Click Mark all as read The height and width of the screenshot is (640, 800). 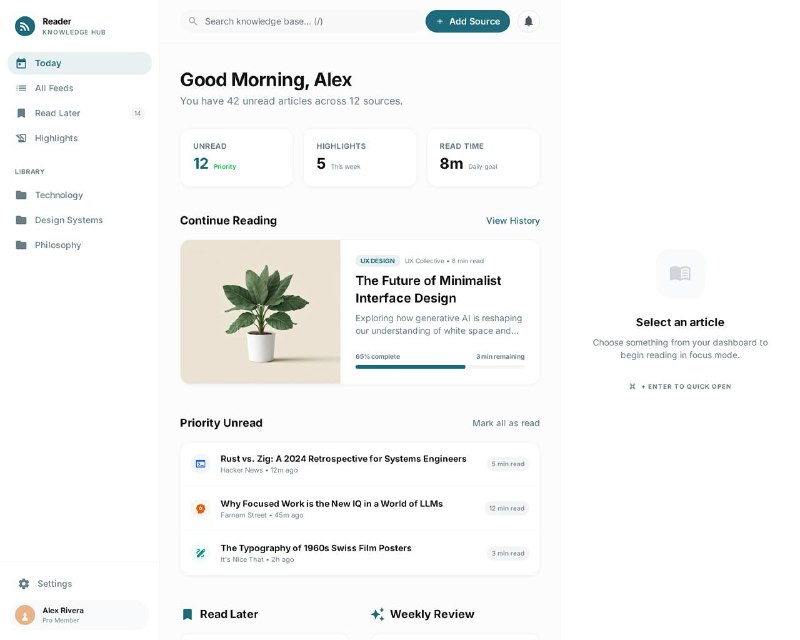tap(506, 423)
